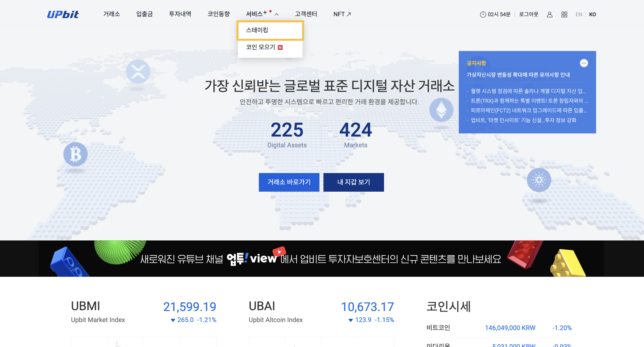Viewport: 644px width, 347px height.
Task: Open notice about 업비트 마켓 인사이트 기능
Action: [x=523, y=120]
